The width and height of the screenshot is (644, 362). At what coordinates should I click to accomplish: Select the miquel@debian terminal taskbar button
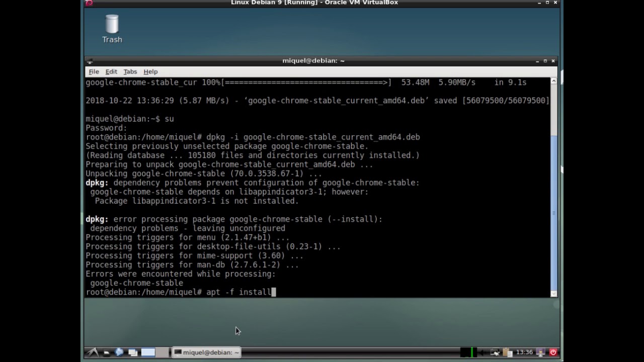(207, 352)
